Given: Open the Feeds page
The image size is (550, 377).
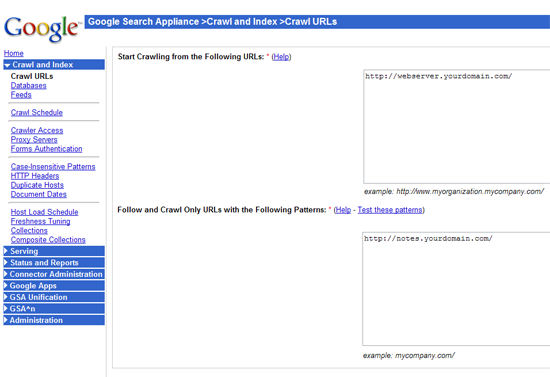Looking at the screenshot, I should [21, 95].
